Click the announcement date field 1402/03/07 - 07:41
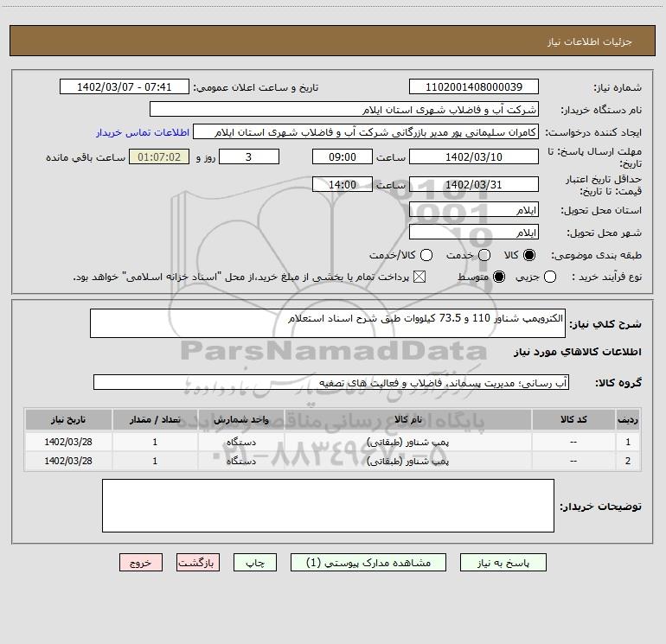Image resolution: width=666 pixels, height=644 pixels. [125, 86]
